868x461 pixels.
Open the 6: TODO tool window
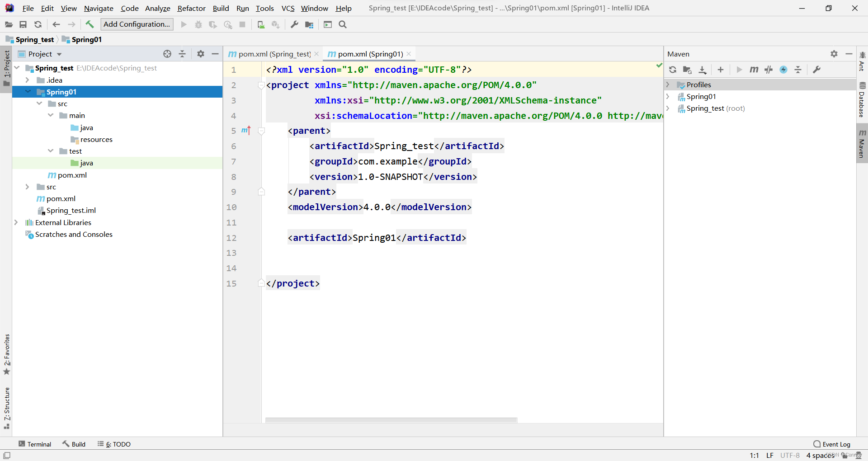click(114, 444)
